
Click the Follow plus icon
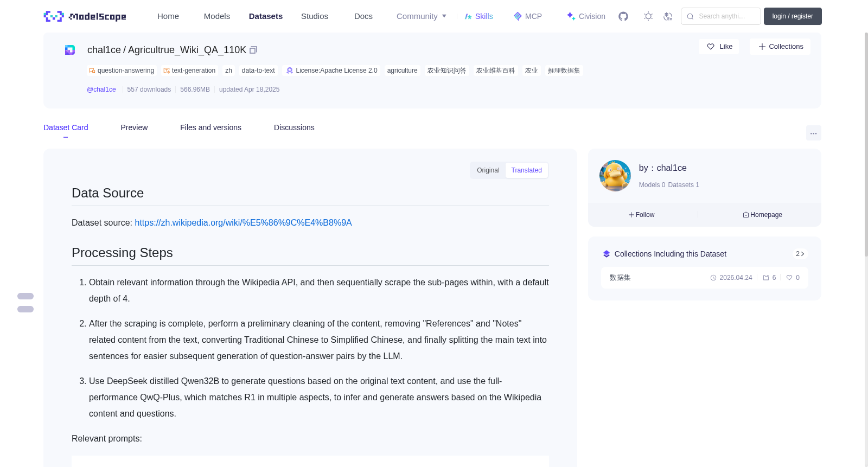tap(631, 215)
